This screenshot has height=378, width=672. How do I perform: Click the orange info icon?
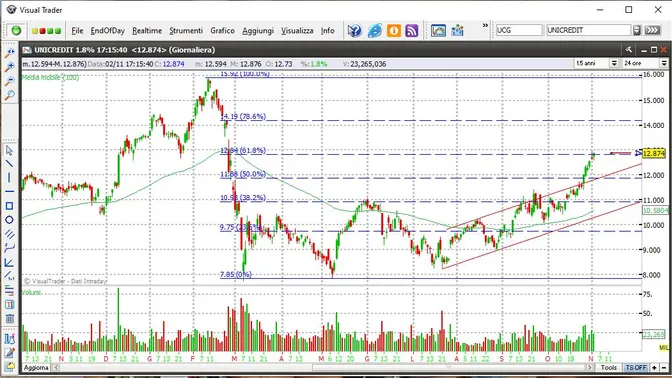[x=393, y=30]
